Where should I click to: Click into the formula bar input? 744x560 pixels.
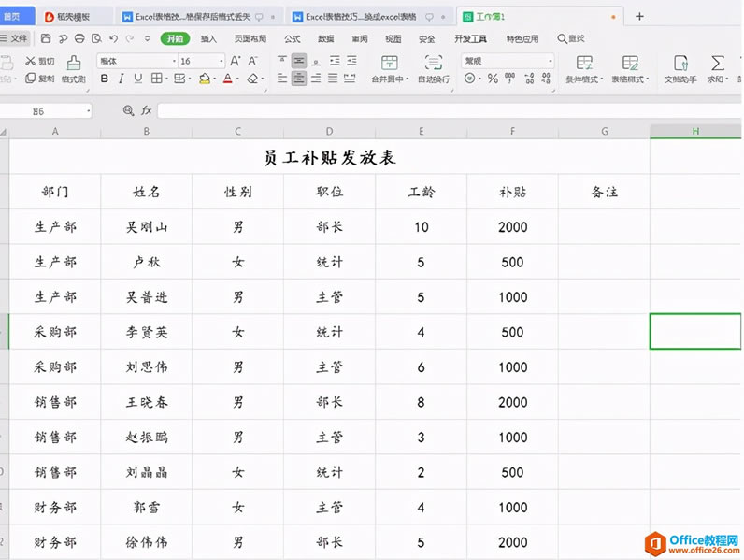tap(449, 110)
